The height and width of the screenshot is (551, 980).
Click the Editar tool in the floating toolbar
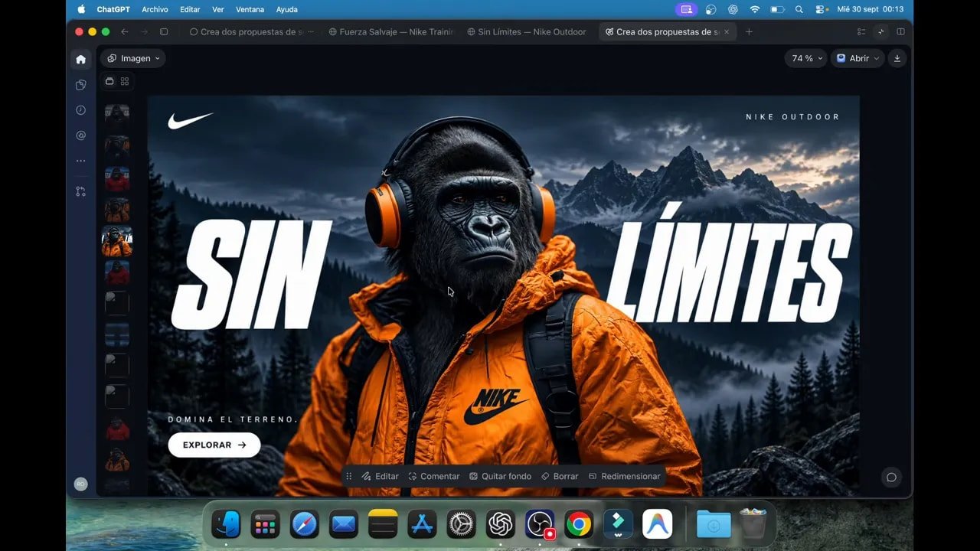[381, 476]
